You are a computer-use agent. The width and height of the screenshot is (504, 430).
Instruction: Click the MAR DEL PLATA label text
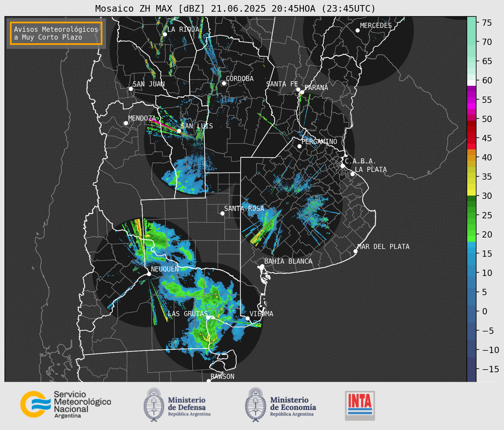[383, 247]
